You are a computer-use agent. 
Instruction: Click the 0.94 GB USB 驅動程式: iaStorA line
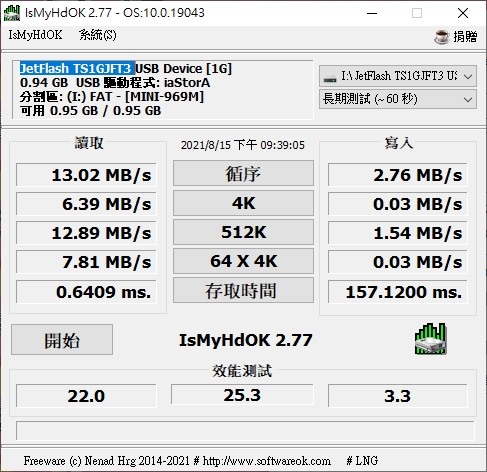[x=115, y=83]
